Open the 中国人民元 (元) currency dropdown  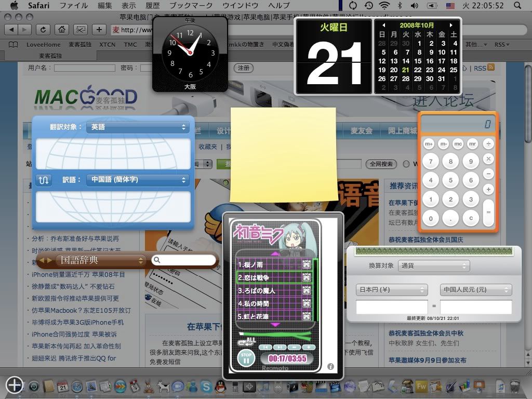(476, 290)
